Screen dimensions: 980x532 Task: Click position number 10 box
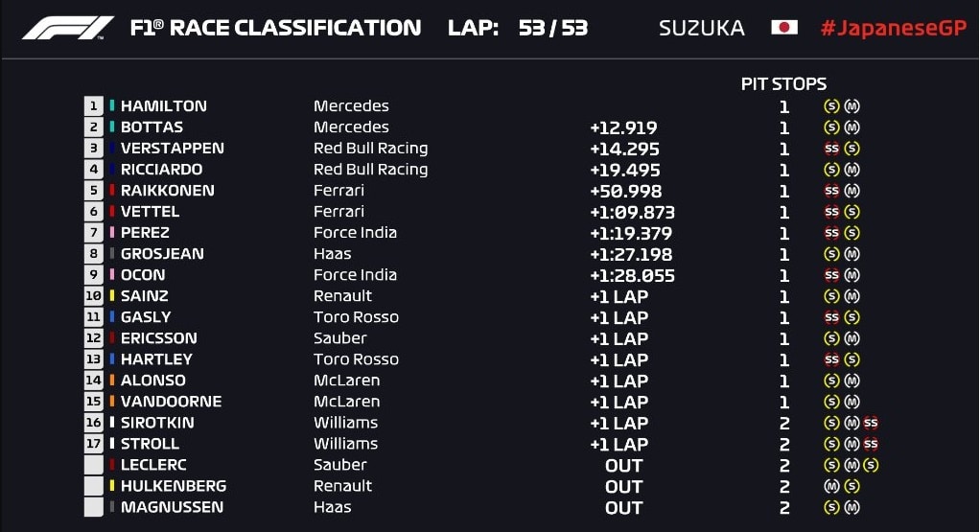tap(93, 296)
